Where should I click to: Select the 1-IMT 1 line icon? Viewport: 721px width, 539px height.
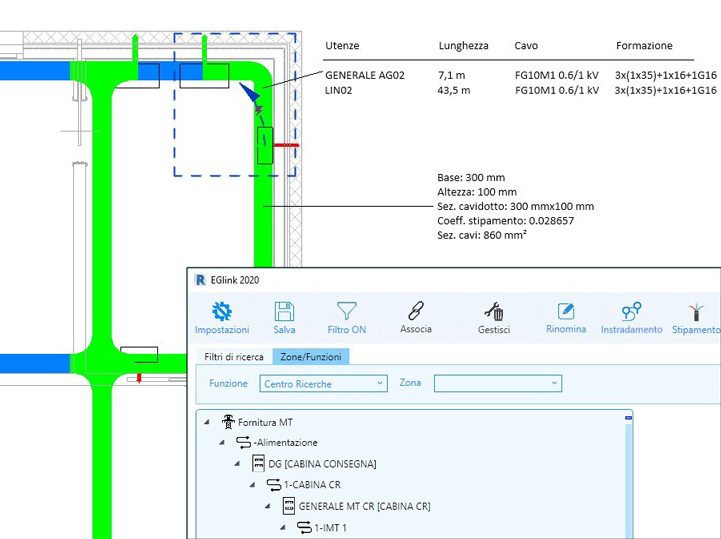(304, 527)
